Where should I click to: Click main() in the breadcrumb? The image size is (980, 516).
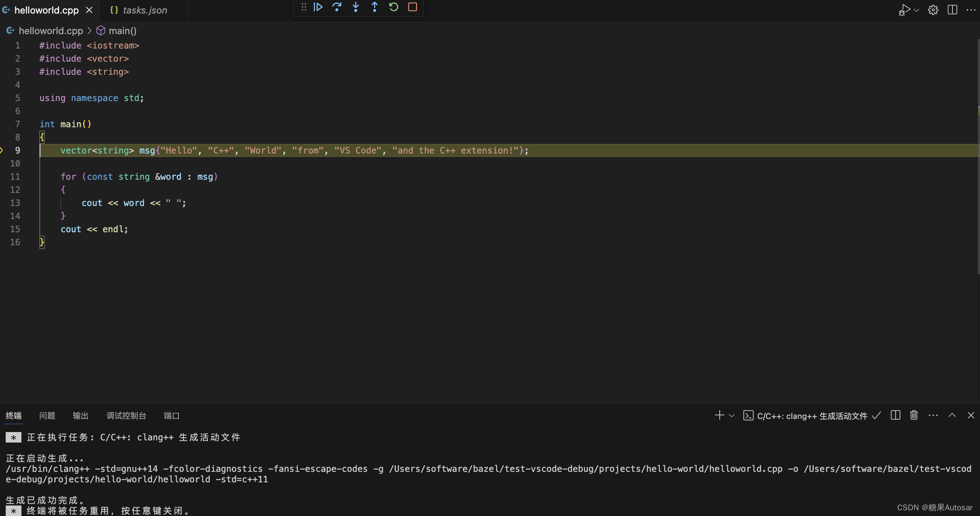point(122,31)
